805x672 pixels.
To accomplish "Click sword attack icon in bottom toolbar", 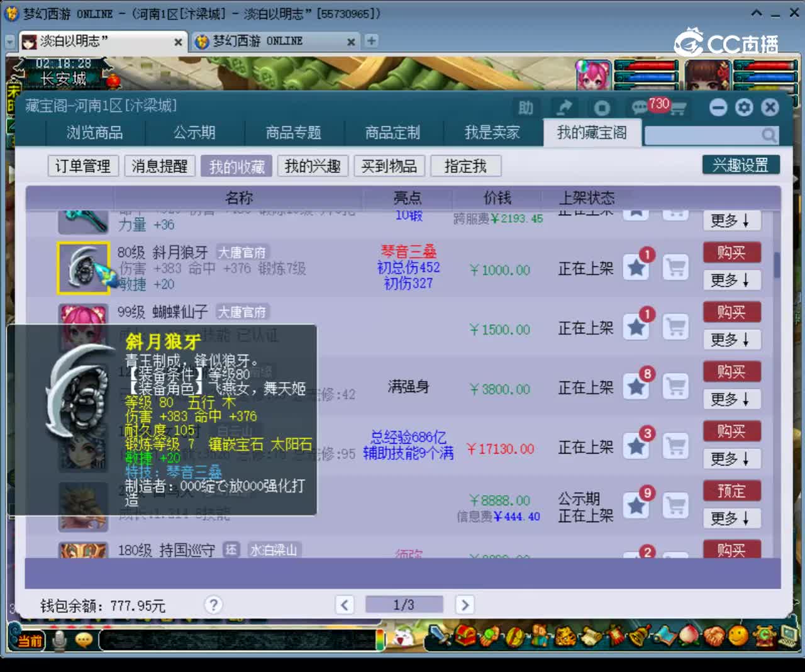I will tap(438, 637).
